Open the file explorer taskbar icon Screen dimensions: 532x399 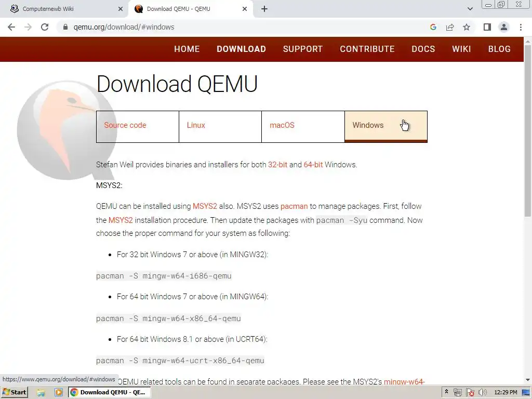click(41, 393)
